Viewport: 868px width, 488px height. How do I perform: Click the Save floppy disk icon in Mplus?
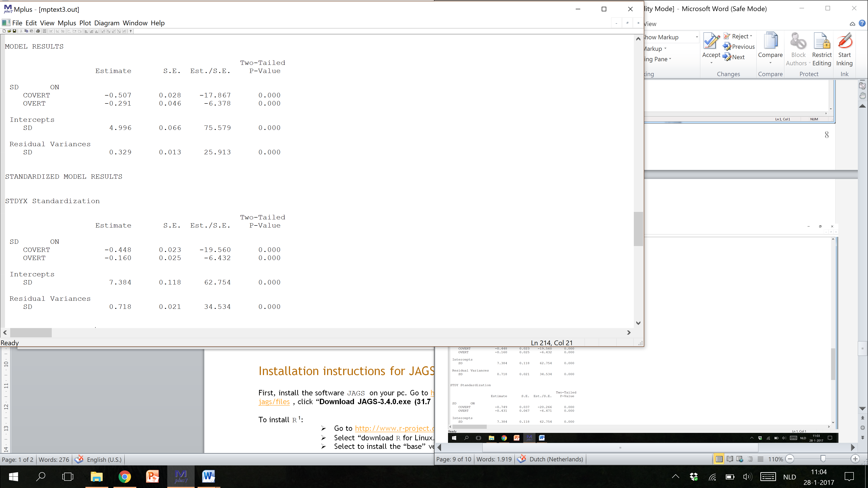click(x=14, y=31)
